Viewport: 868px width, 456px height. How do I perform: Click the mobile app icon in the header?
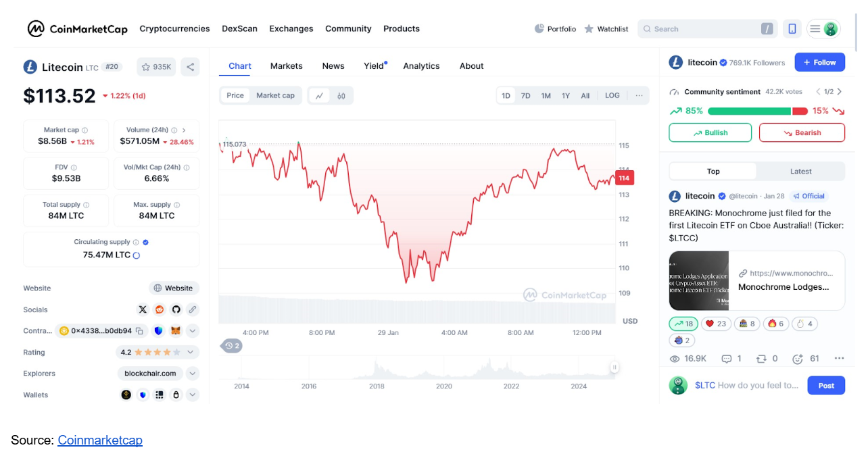click(792, 29)
